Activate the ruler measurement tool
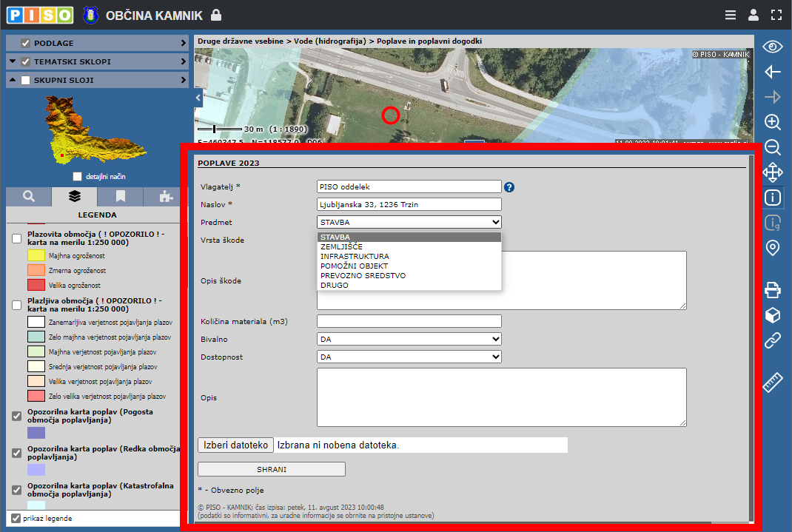792x532 pixels. (773, 383)
